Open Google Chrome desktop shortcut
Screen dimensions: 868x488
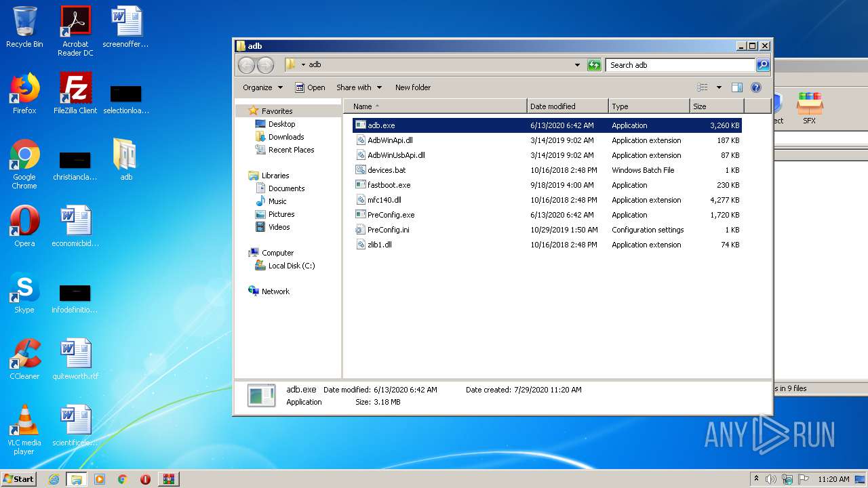[x=24, y=164]
